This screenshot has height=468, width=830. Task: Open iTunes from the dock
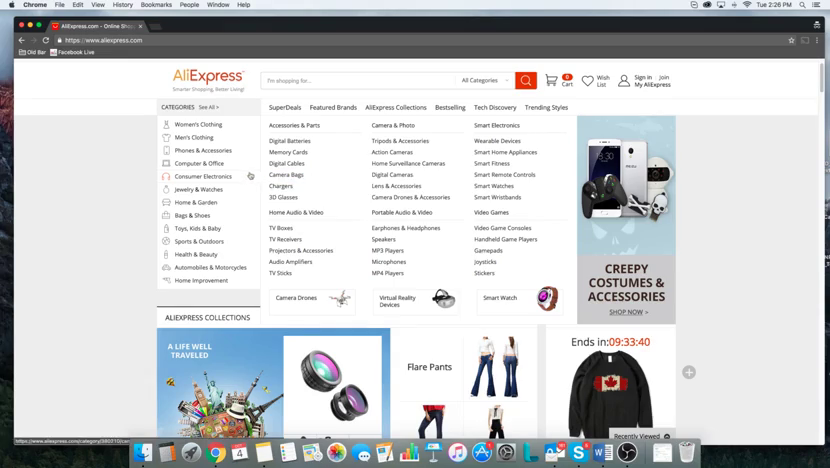(457, 453)
